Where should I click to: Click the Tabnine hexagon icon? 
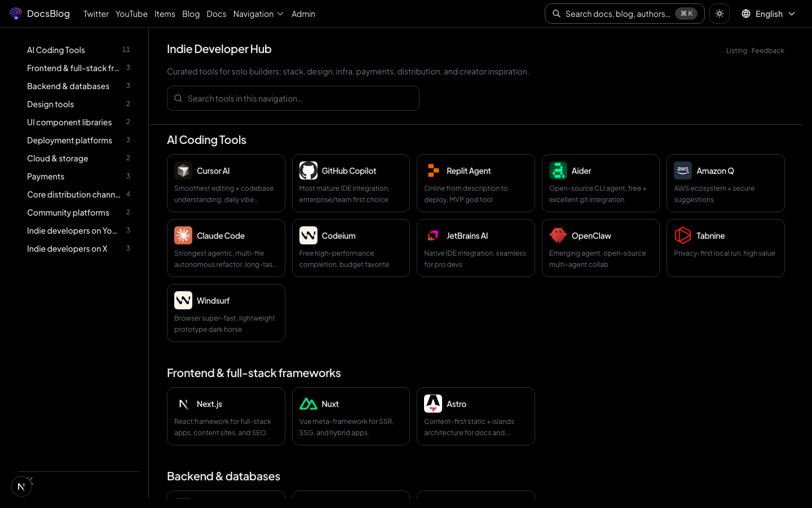pos(683,235)
